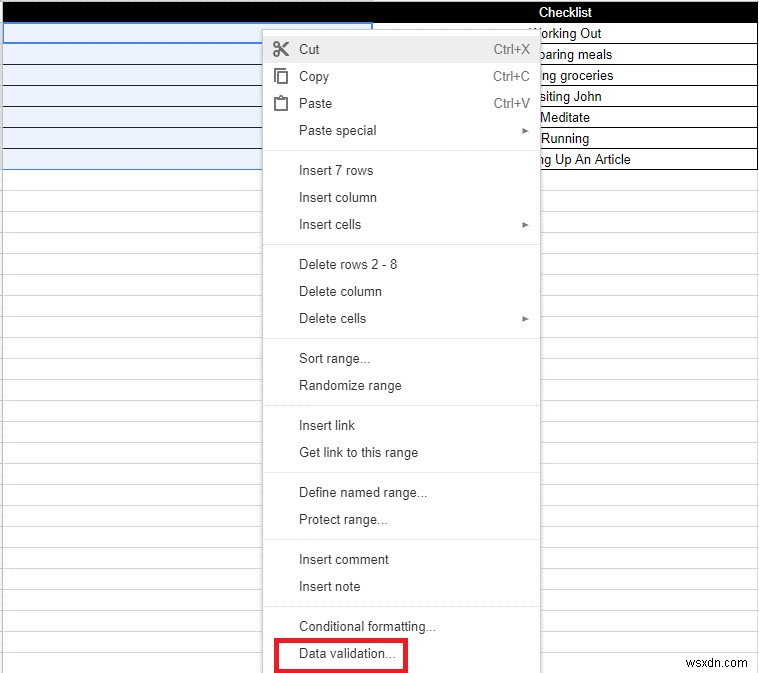Select Insert comment
Image resolution: width=759 pixels, height=673 pixels.
tap(401, 559)
